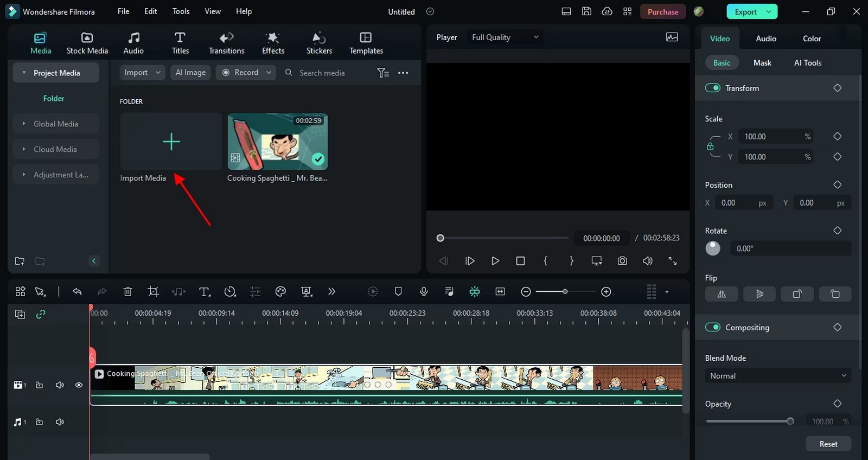Toggle the Compositing switch

[x=712, y=327]
